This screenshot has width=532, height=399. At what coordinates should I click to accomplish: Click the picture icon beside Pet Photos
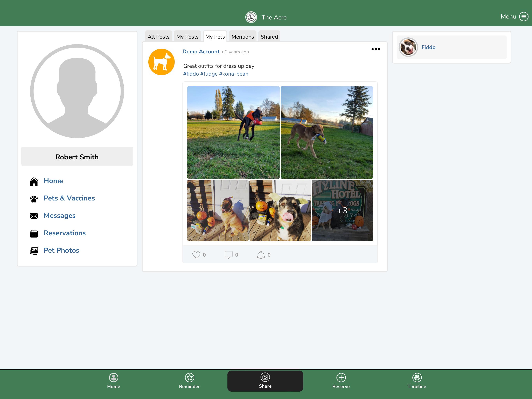(x=34, y=251)
